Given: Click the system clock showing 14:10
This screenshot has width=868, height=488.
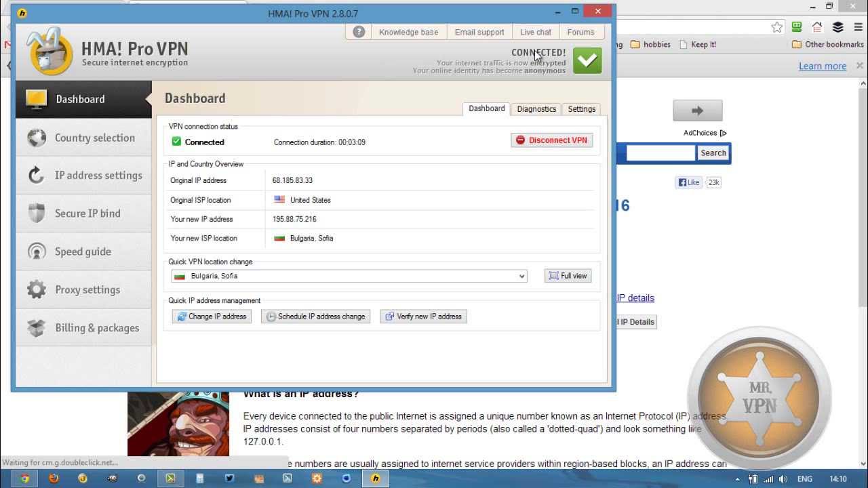Looking at the screenshot, I should tap(839, 479).
